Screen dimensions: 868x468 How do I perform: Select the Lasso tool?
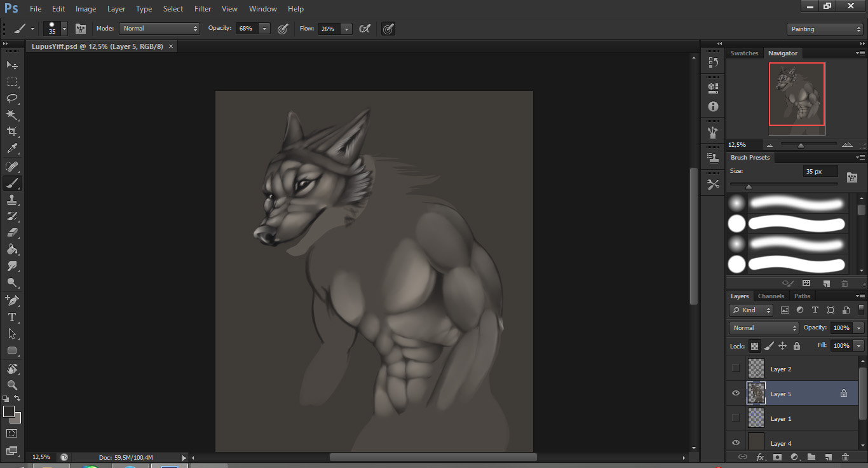point(12,99)
